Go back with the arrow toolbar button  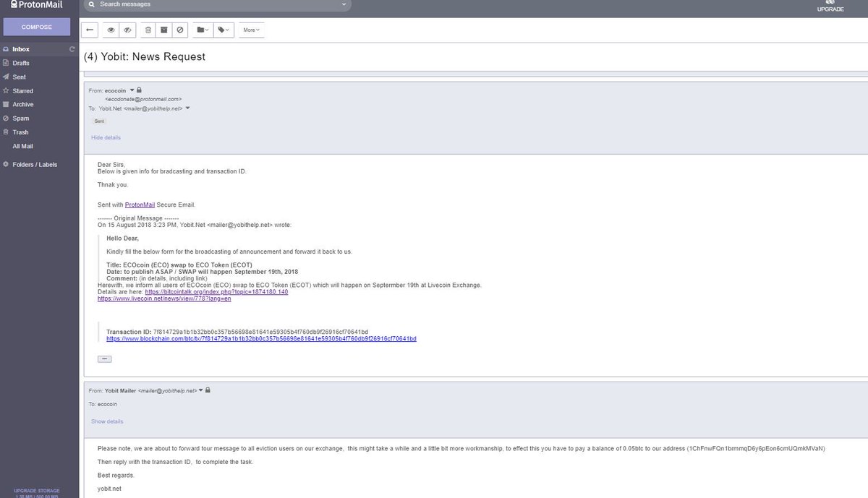tap(90, 30)
